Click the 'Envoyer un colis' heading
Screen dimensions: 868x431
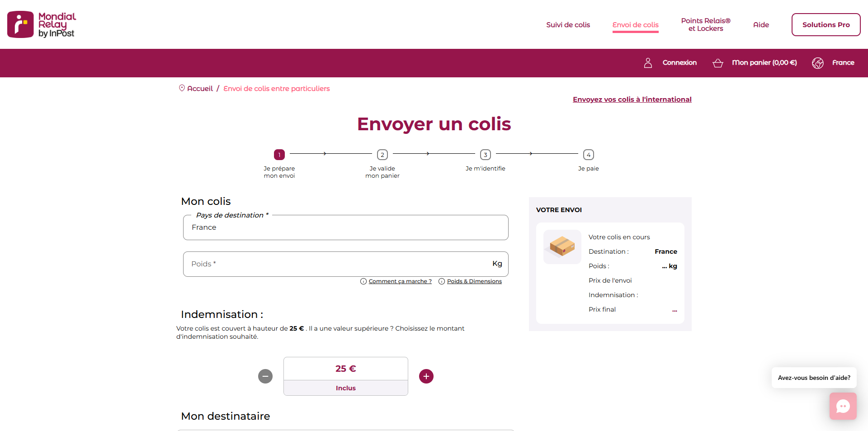click(x=434, y=124)
